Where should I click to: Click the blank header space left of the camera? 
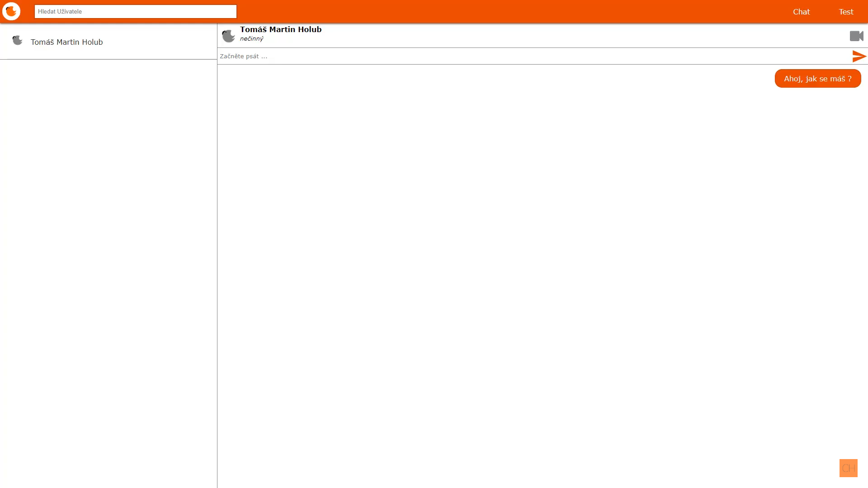pyautogui.click(x=588, y=36)
